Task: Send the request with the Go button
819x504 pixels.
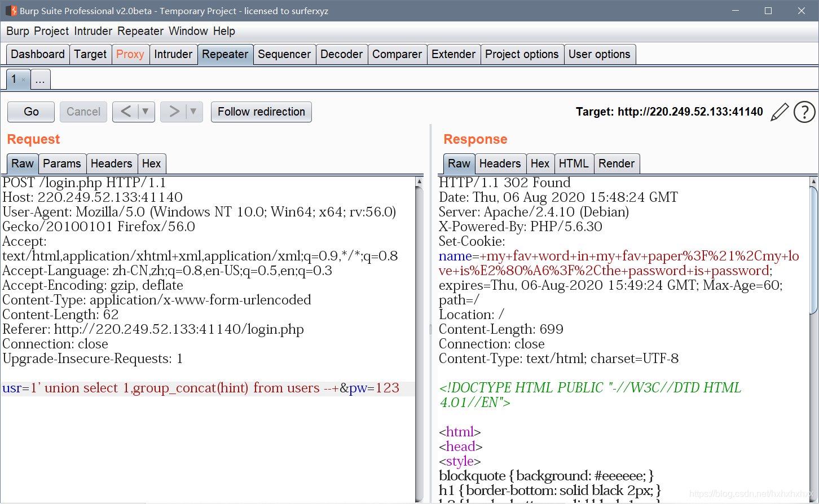Action: click(x=31, y=112)
